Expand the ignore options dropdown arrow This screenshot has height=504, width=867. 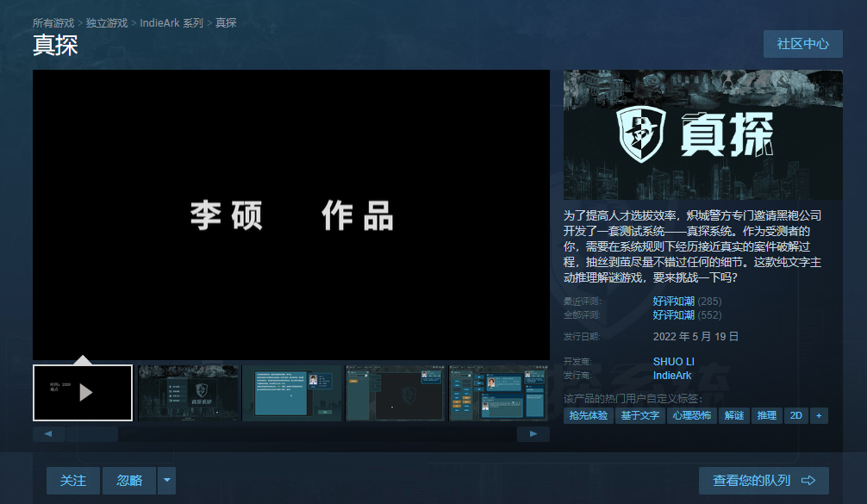(x=167, y=481)
